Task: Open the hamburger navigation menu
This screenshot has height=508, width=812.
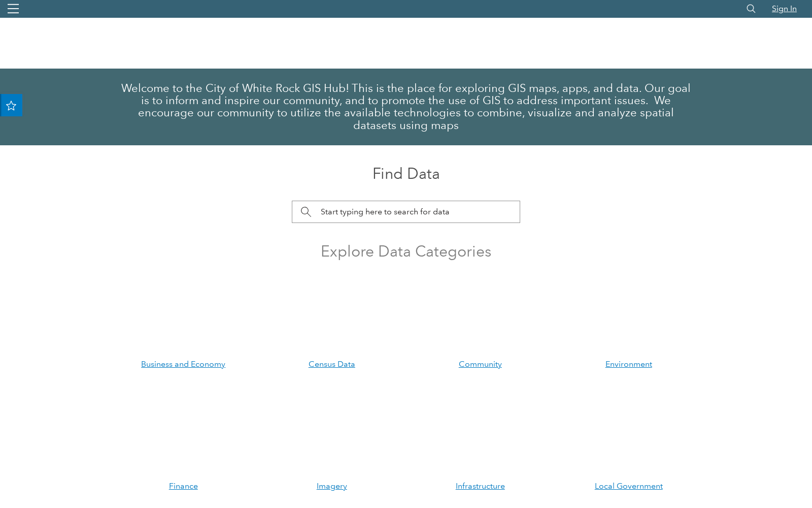Action: click(13, 9)
